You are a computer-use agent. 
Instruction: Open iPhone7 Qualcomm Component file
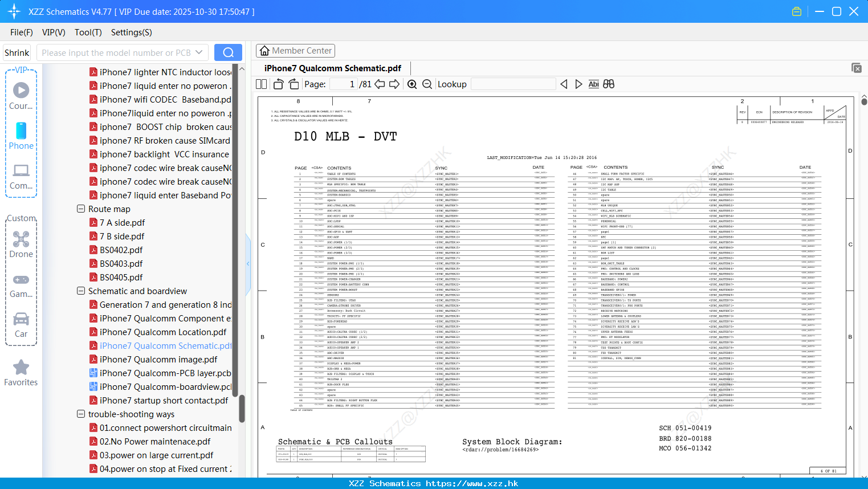point(161,318)
